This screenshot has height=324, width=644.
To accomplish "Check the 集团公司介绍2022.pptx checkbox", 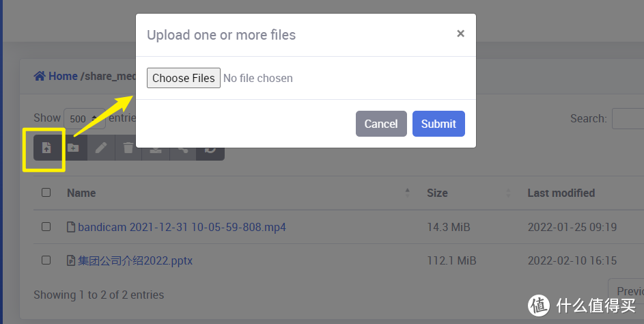I will [x=46, y=260].
